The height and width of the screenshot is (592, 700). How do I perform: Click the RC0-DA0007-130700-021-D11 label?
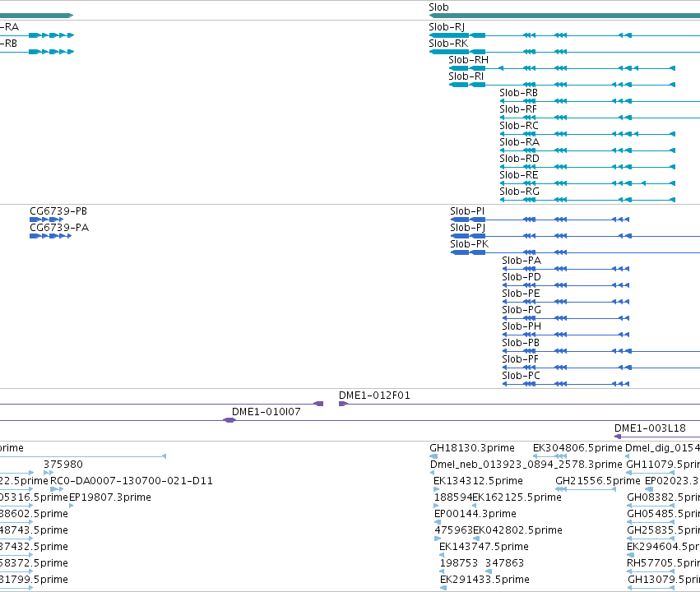(x=132, y=481)
